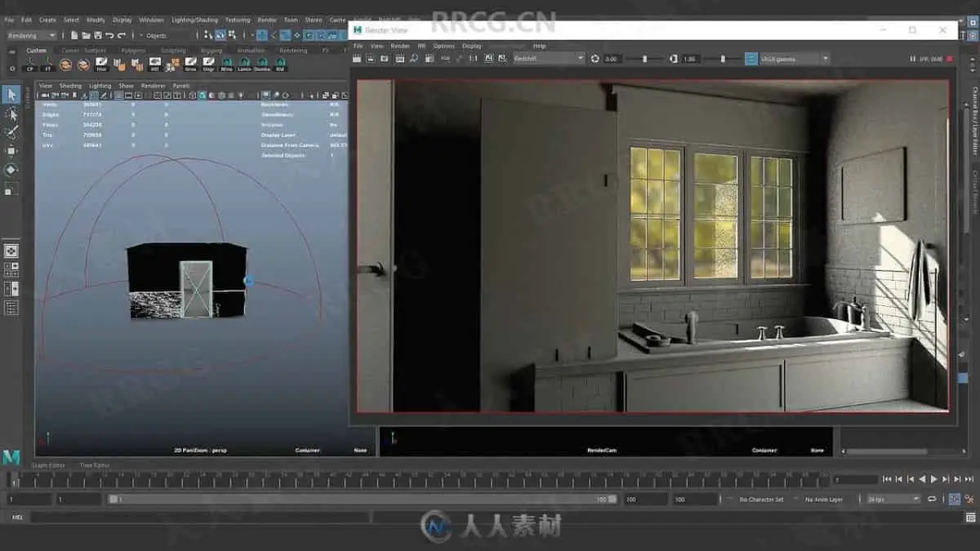This screenshot has height=551, width=980.
Task: Choose the Paint selection tool
Action: 11,132
